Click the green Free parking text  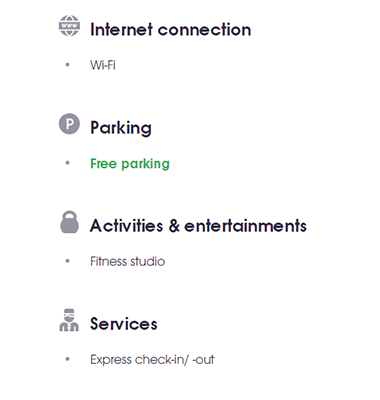pos(130,164)
